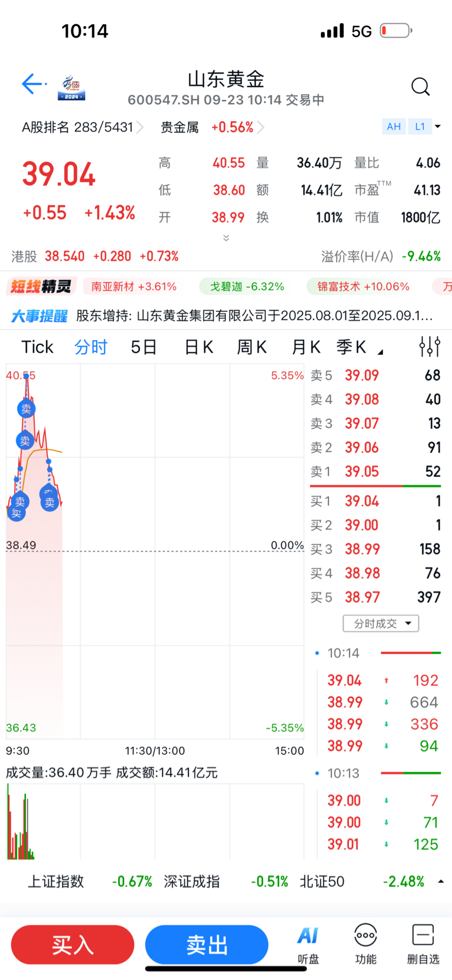Tap the 2024 badge logo icon
This screenshot has width=452, height=980.
click(x=72, y=88)
